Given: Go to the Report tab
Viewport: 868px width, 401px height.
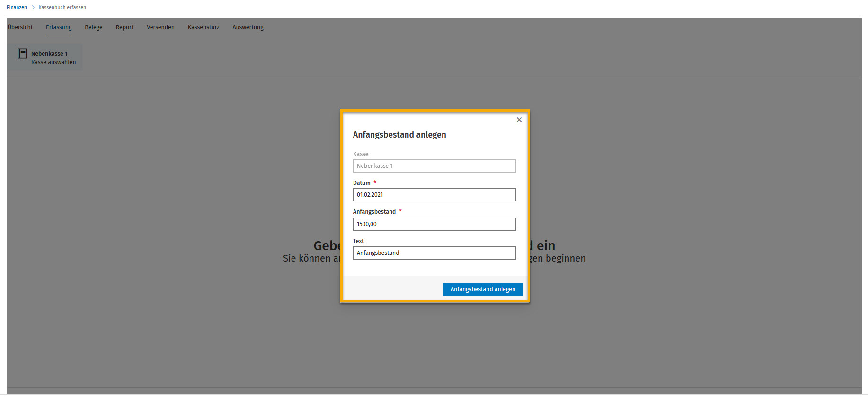Looking at the screenshot, I should (125, 27).
